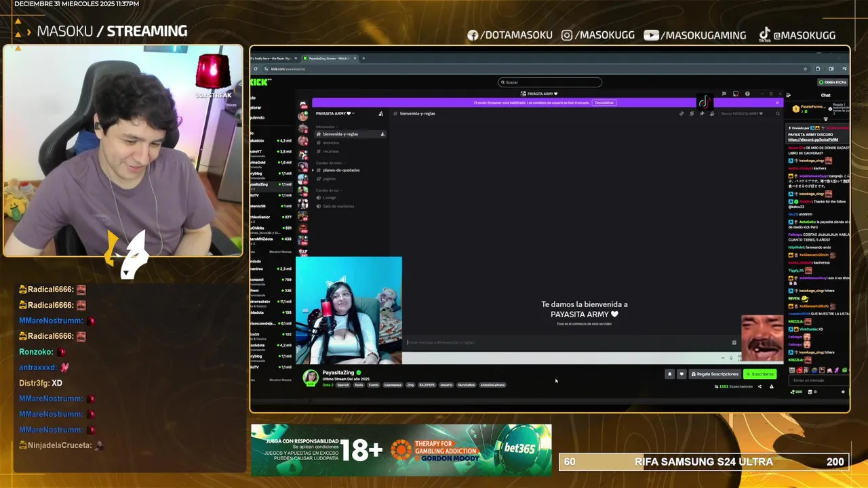Click the report warning icon under Suscribirse
Viewport: 868px width, 488px height.
(x=772, y=386)
